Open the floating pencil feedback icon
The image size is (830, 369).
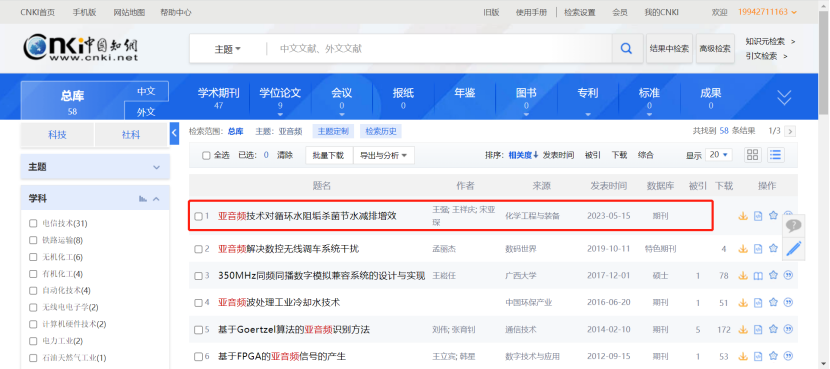[793, 248]
